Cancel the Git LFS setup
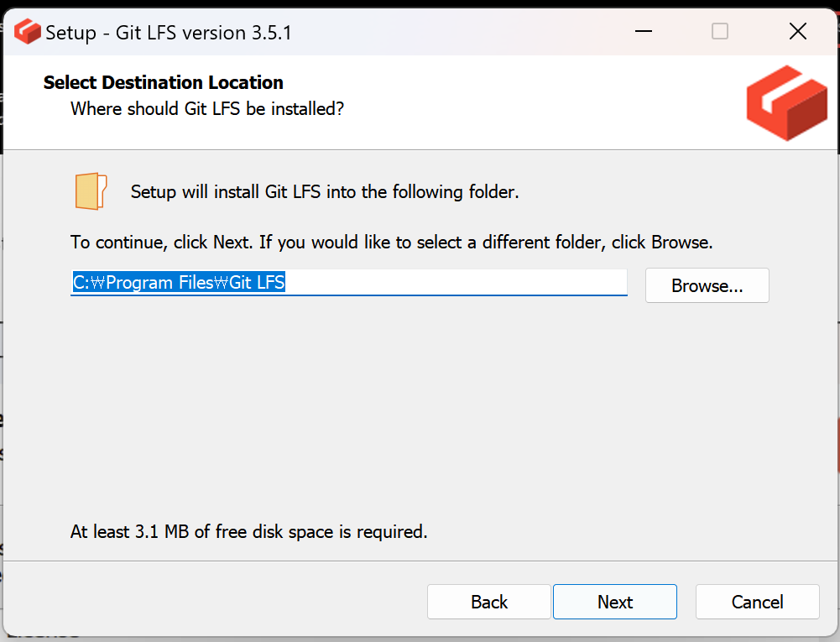The image size is (840, 642). [756, 602]
